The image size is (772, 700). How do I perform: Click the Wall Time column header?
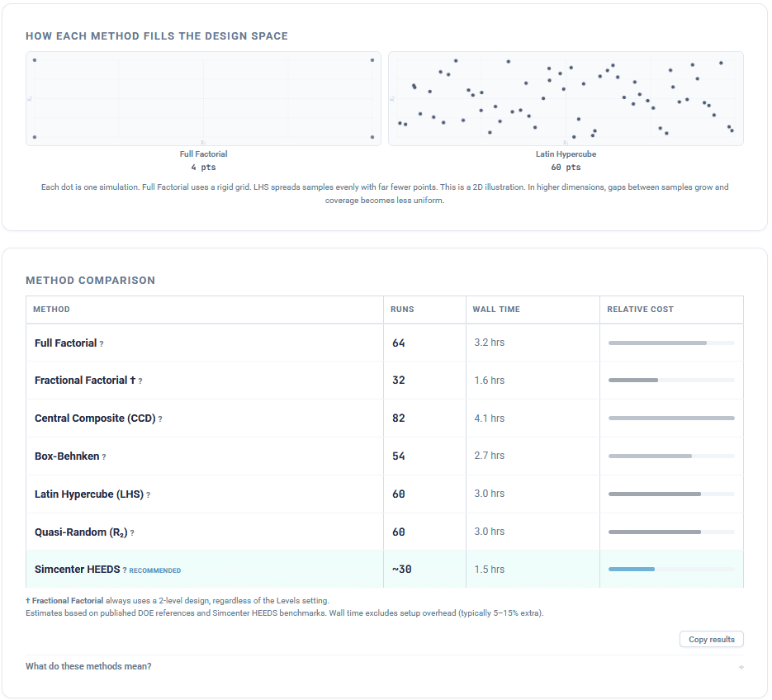click(x=496, y=310)
